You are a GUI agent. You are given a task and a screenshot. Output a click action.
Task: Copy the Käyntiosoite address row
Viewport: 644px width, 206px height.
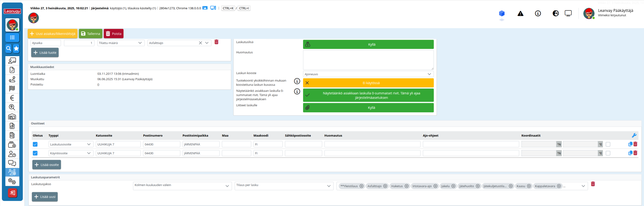point(630,153)
